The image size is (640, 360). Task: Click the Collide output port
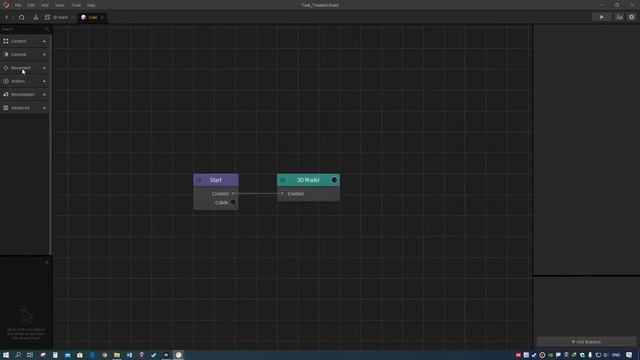pyautogui.click(x=233, y=202)
